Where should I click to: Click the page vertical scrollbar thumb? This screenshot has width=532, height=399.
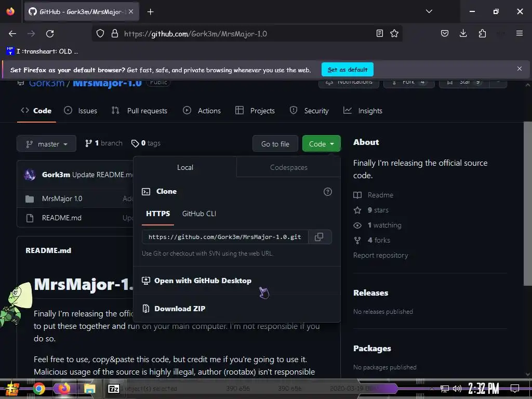528,204
